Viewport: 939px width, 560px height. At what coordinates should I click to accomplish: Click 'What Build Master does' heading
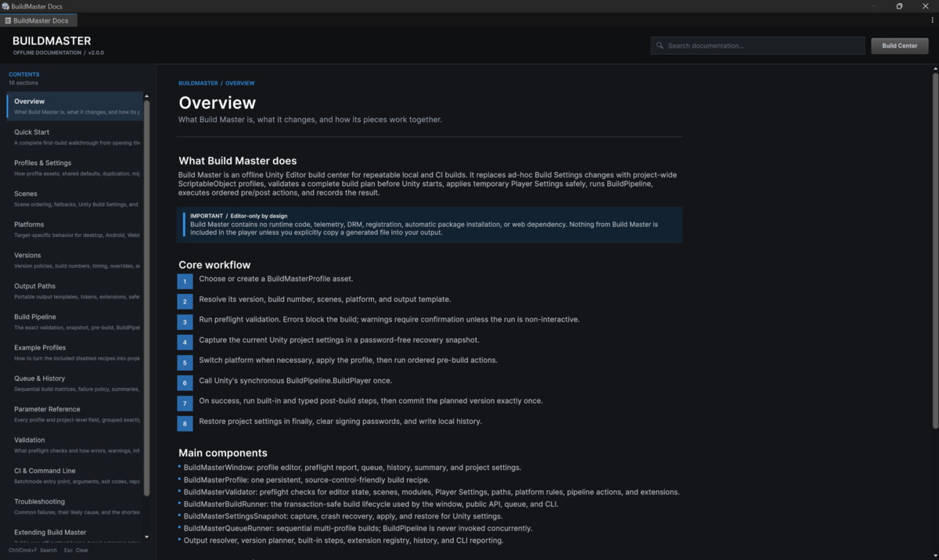238,161
